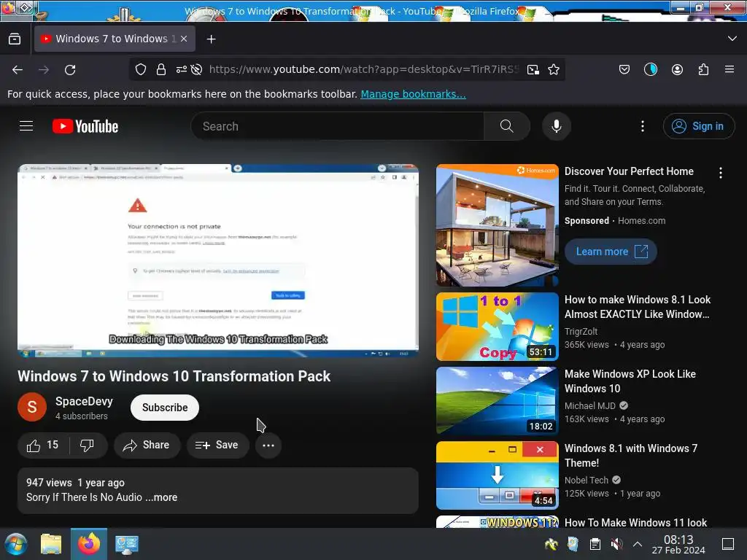Start voice search with the microphone
The image size is (747, 560).
557,126
